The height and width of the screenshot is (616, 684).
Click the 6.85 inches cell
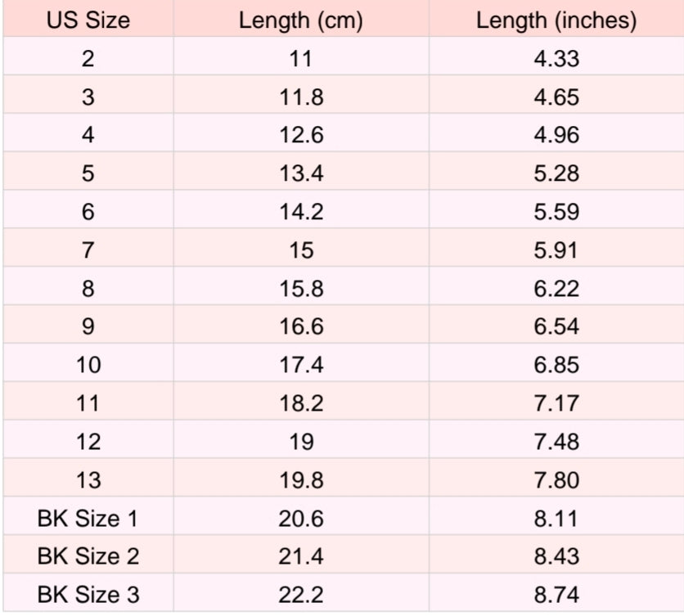pos(556,364)
